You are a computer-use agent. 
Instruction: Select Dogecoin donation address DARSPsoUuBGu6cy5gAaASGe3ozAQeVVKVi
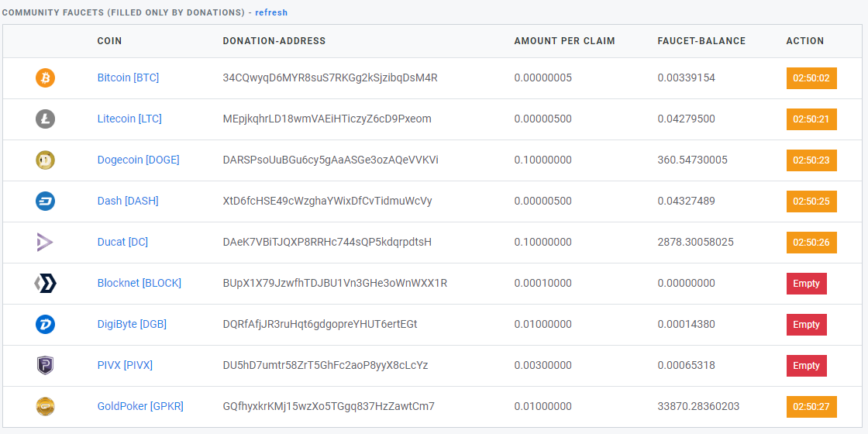tap(330, 160)
